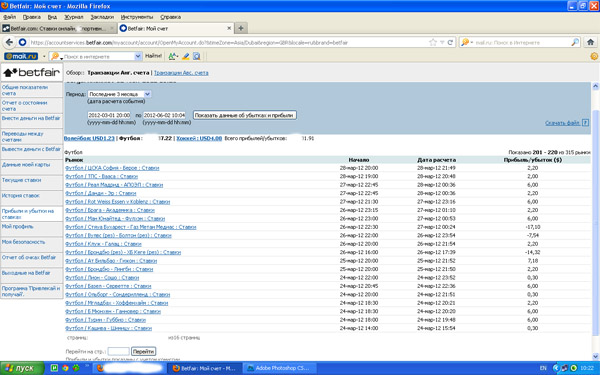Screen dimensions: 600x375
Task: Click the EN language indicator in the system tray
Action: coord(543,368)
